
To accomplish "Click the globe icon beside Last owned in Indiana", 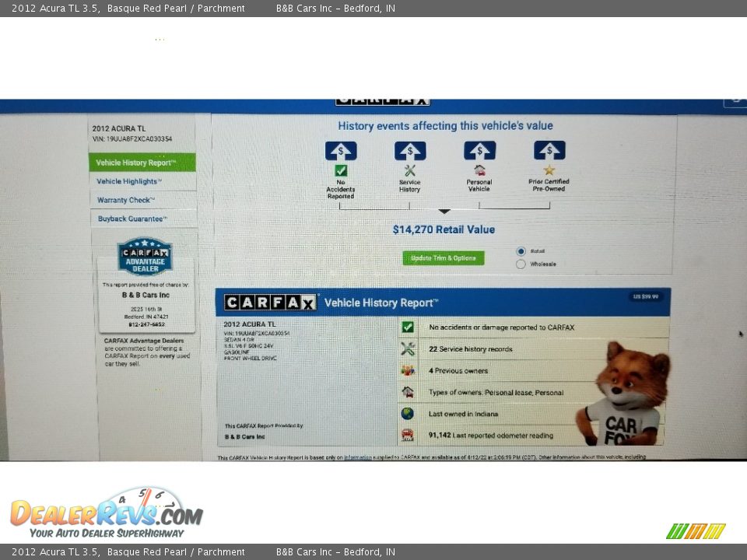I will [407, 413].
